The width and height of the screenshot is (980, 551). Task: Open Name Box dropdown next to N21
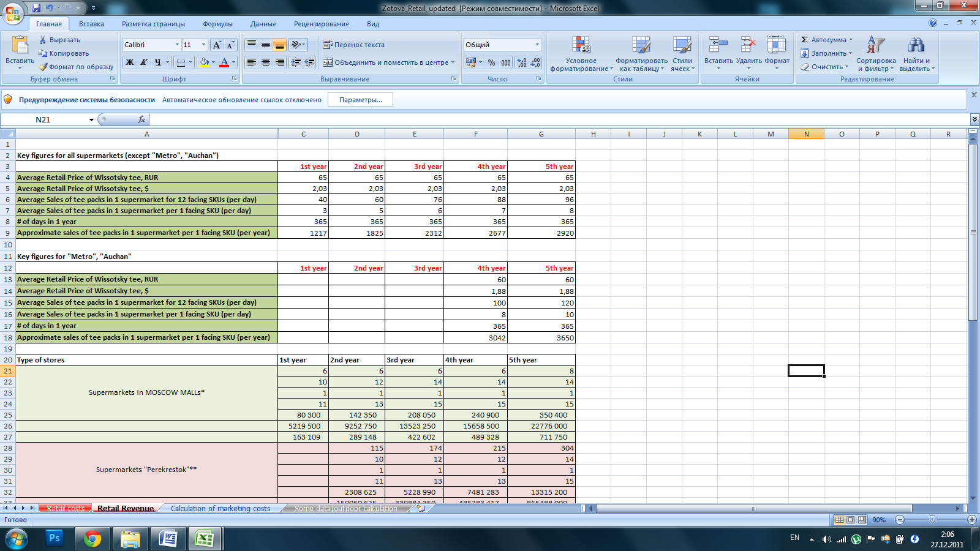(91, 119)
